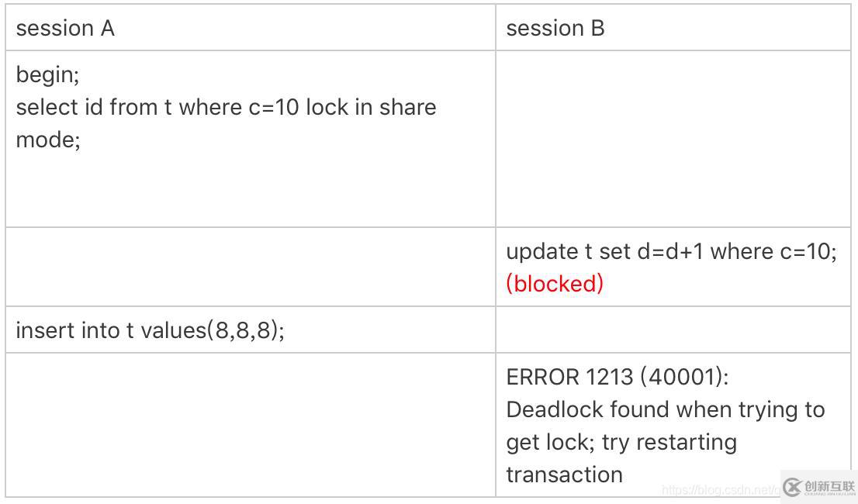Click the "insert into t values(8,8,8);" statement
This screenshot has height=504, width=858.
(x=150, y=330)
